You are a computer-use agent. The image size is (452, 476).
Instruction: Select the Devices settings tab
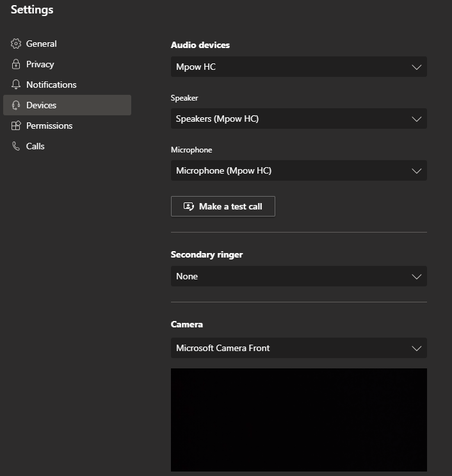click(x=67, y=105)
